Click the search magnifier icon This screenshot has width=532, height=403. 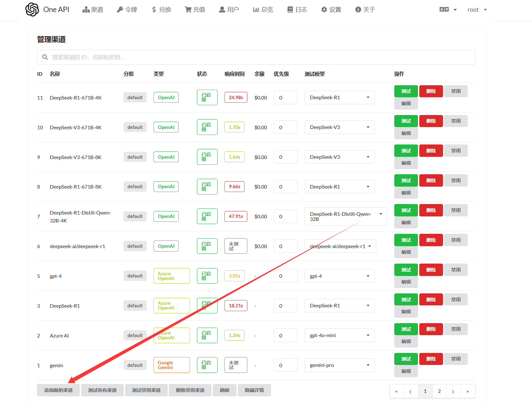(x=45, y=57)
